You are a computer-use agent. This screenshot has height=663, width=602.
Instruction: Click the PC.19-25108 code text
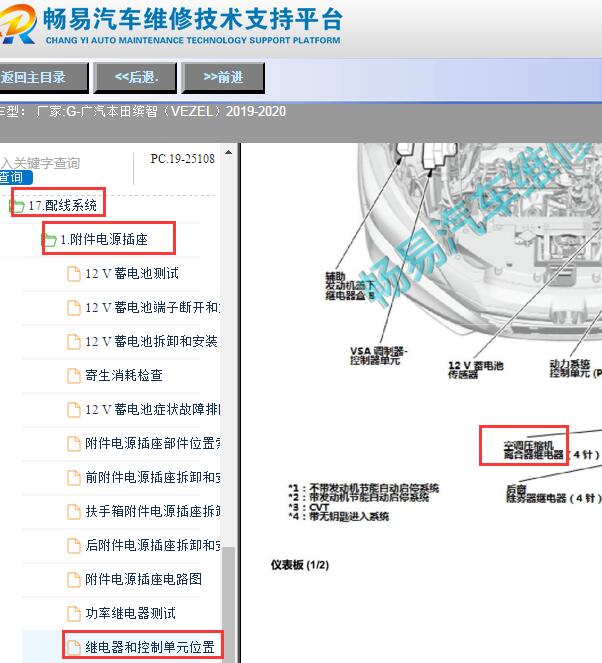[183, 159]
